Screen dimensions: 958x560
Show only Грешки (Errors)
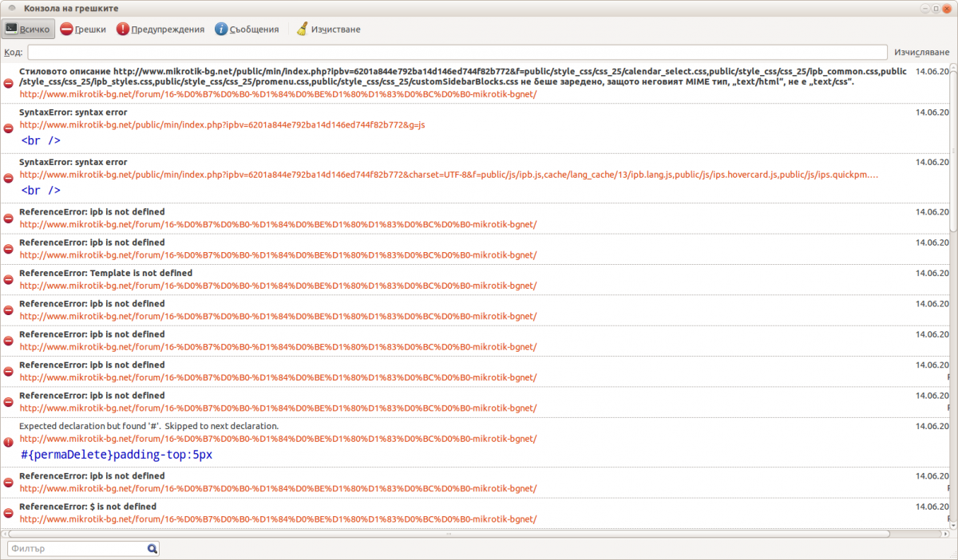[83, 30]
